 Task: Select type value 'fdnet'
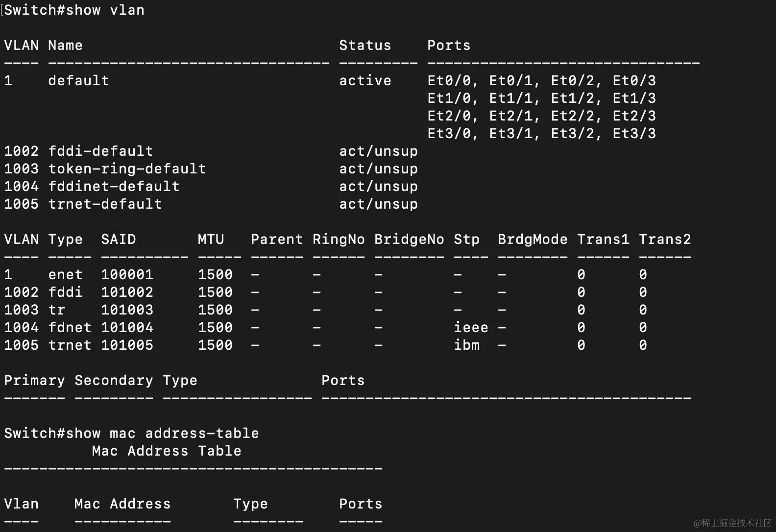70,328
